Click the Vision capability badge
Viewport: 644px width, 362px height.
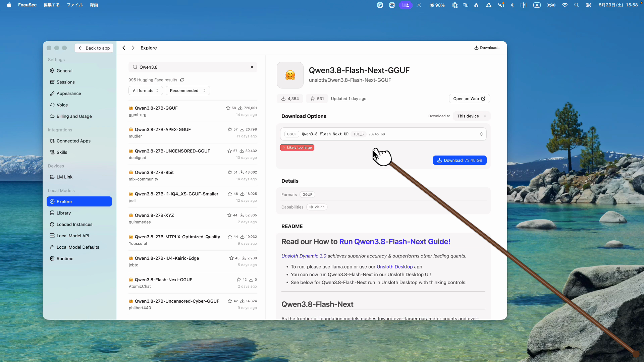(317, 207)
